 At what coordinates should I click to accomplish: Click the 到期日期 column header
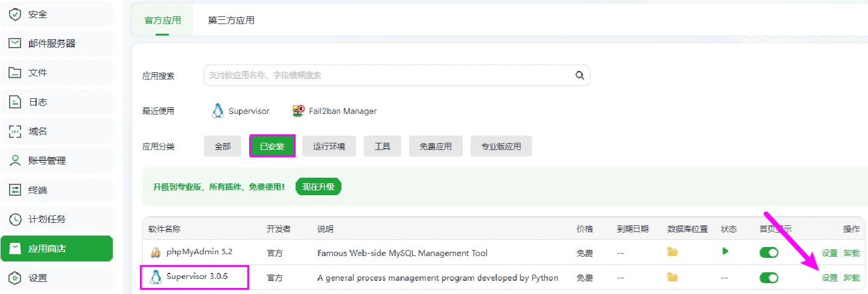pyautogui.click(x=633, y=229)
